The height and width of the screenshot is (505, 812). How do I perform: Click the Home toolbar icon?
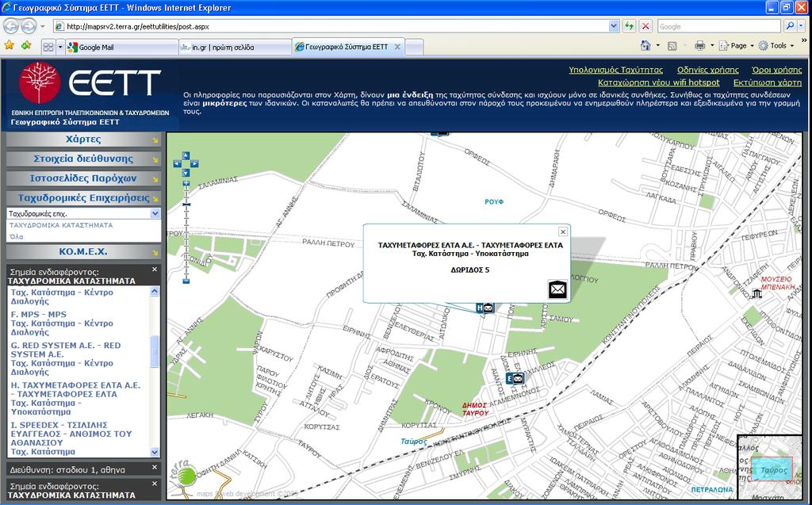tap(645, 45)
